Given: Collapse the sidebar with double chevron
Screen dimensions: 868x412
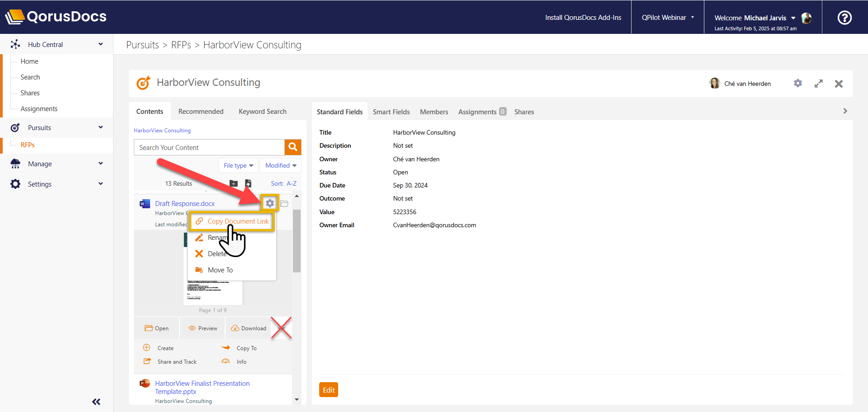Looking at the screenshot, I should [x=96, y=402].
